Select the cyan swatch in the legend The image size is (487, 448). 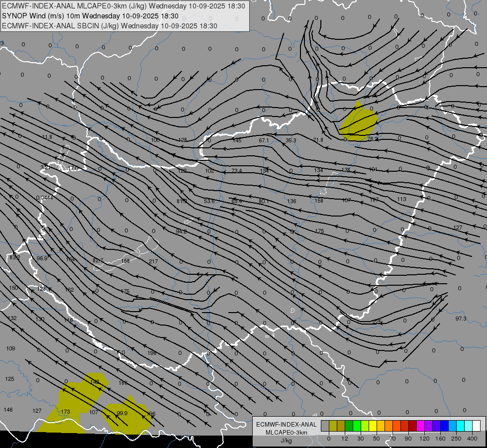click(461, 426)
